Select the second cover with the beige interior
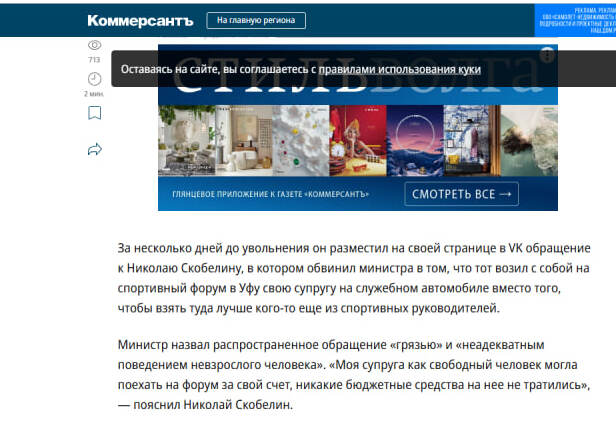 tap(242, 138)
